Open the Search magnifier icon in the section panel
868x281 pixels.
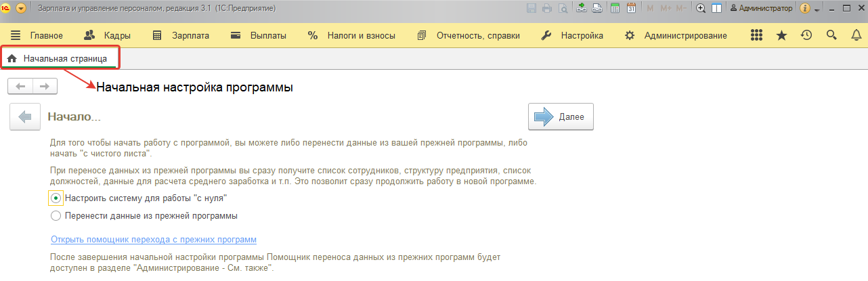point(831,35)
